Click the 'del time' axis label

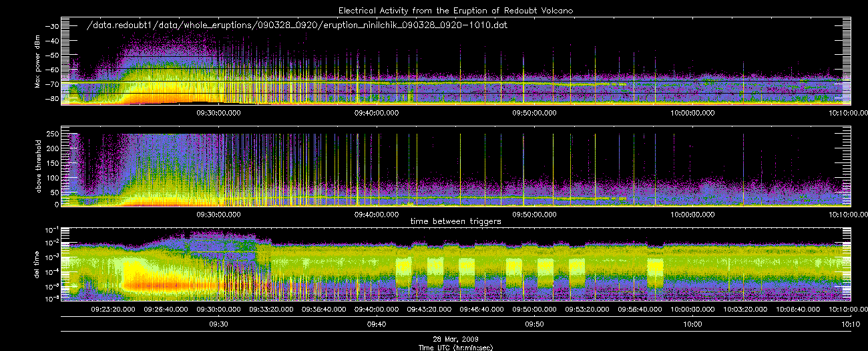[38, 265]
